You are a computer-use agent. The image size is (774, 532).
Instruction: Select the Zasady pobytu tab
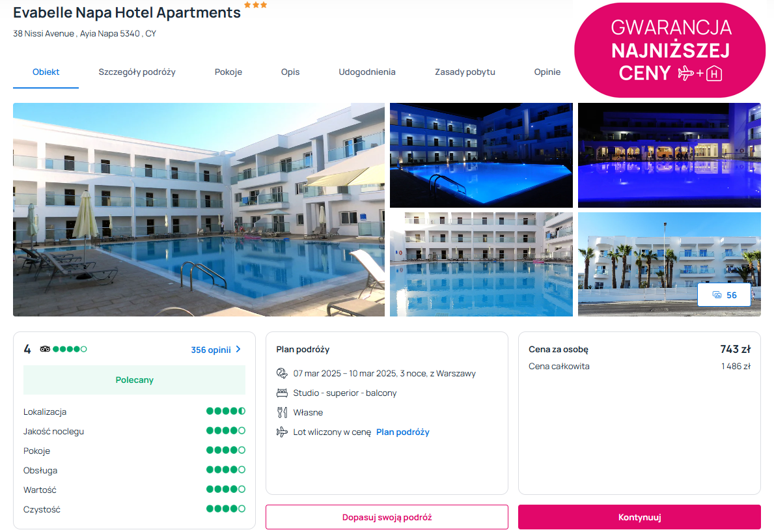pyautogui.click(x=465, y=72)
